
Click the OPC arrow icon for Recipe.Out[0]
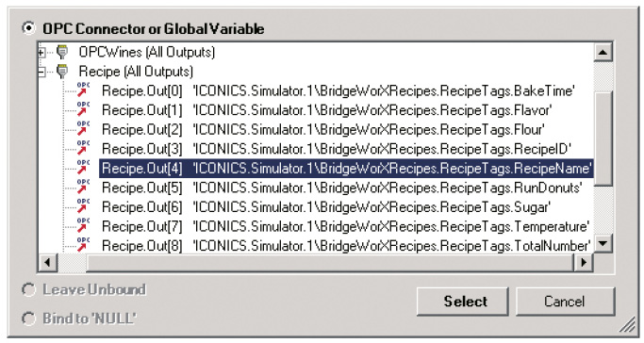pos(83,90)
